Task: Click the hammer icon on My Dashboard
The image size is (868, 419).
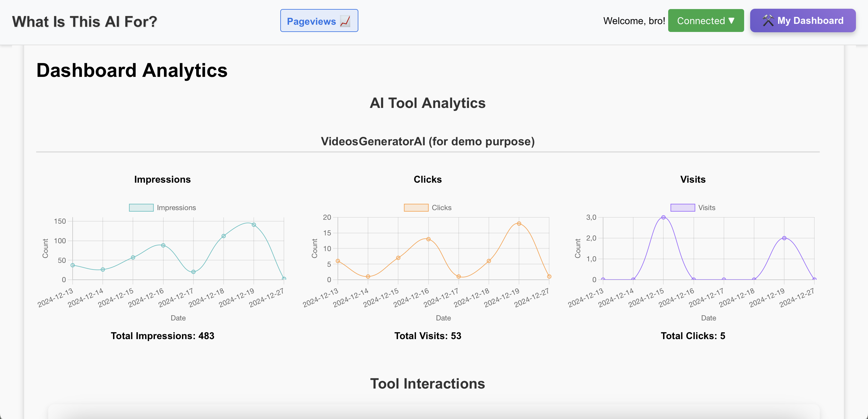Action: click(x=768, y=20)
